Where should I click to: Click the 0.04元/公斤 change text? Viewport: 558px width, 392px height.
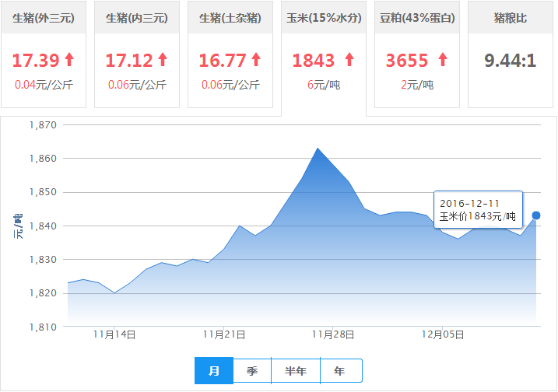point(44,85)
